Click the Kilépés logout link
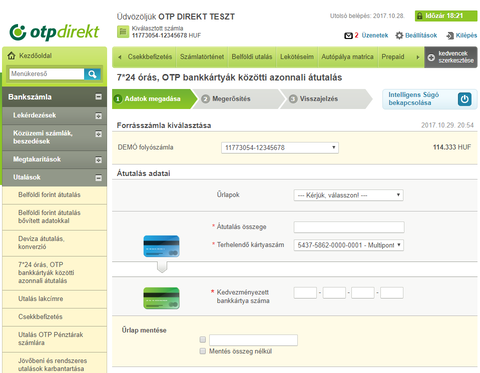The width and height of the screenshot is (480, 373). tap(466, 35)
